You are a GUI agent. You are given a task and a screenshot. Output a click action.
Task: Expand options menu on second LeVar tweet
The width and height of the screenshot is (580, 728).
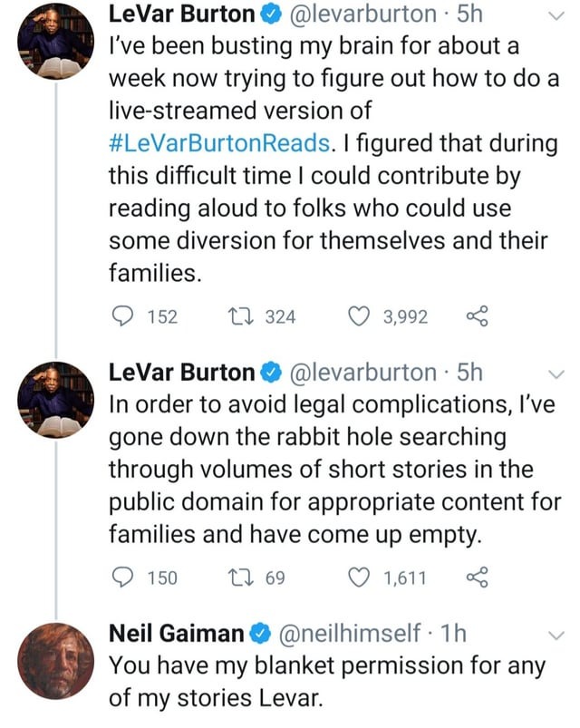point(557,373)
